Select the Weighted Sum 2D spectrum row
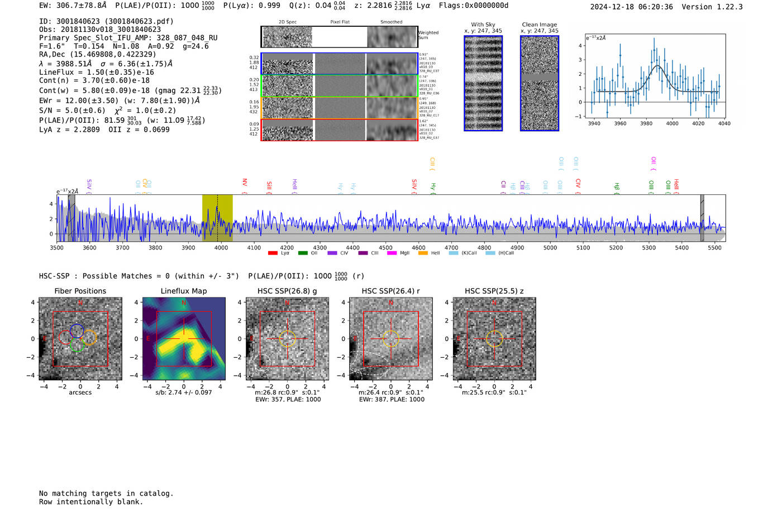Image resolution: width=782 pixels, height=532 pixels. 340,37
